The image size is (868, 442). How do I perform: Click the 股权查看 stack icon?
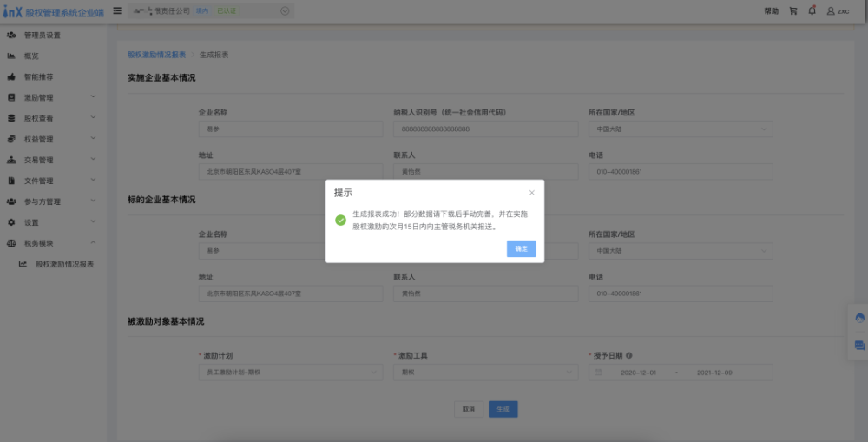point(11,118)
